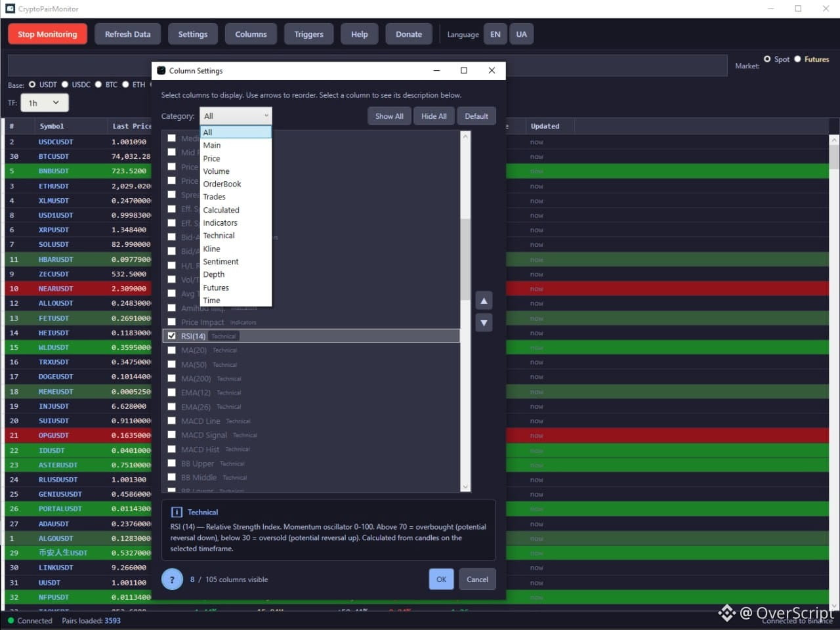This screenshot has height=630, width=840.
Task: Open Settings from the toolbar
Action: (193, 34)
